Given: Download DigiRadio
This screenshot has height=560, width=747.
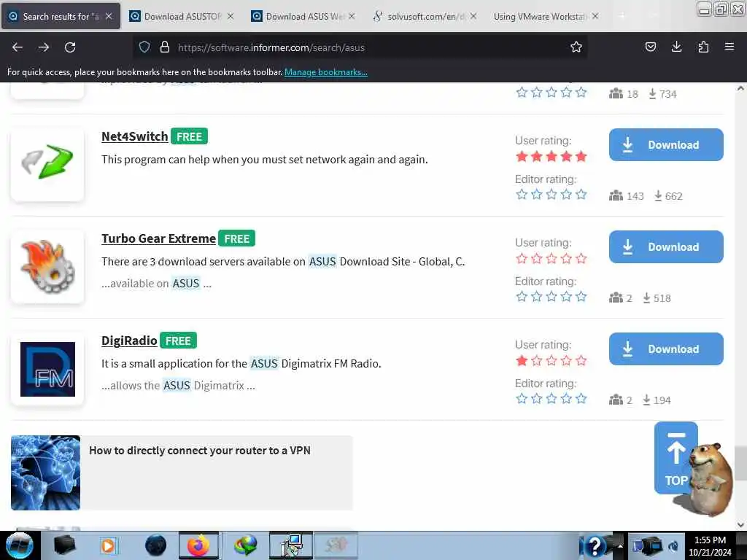Looking at the screenshot, I should 666,349.
